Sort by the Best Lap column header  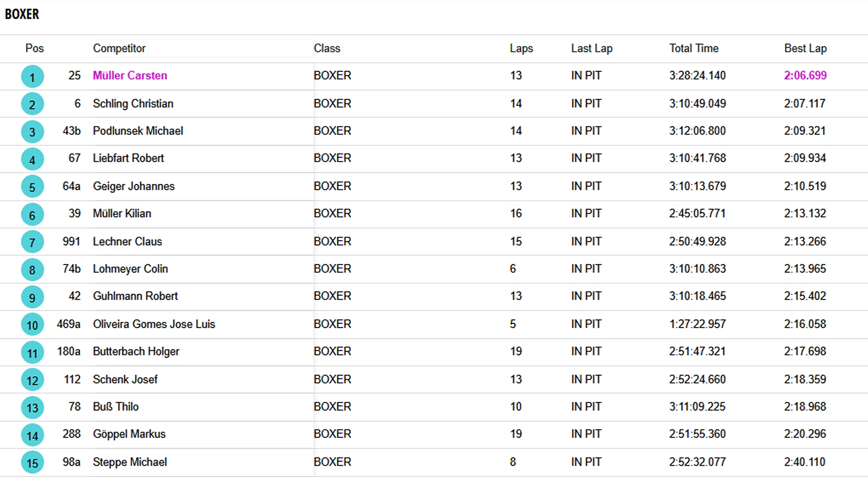(805, 49)
